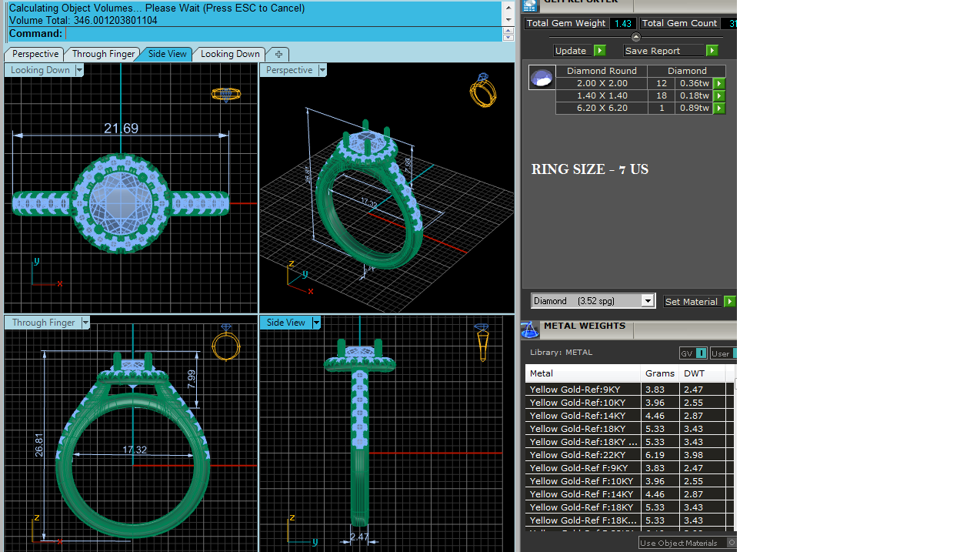The height and width of the screenshot is (552, 980).
Task: Open the Looking Down viewport menu arrow
Action: [x=79, y=70]
